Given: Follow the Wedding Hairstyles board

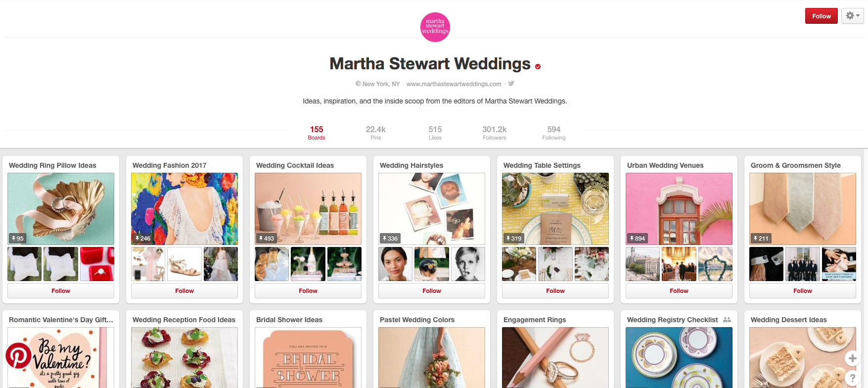Looking at the screenshot, I should tap(432, 291).
